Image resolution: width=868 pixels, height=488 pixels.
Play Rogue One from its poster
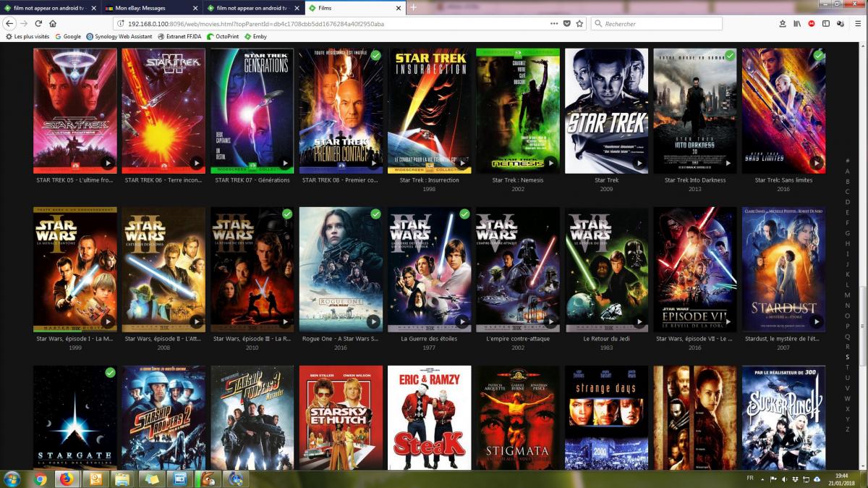373,321
